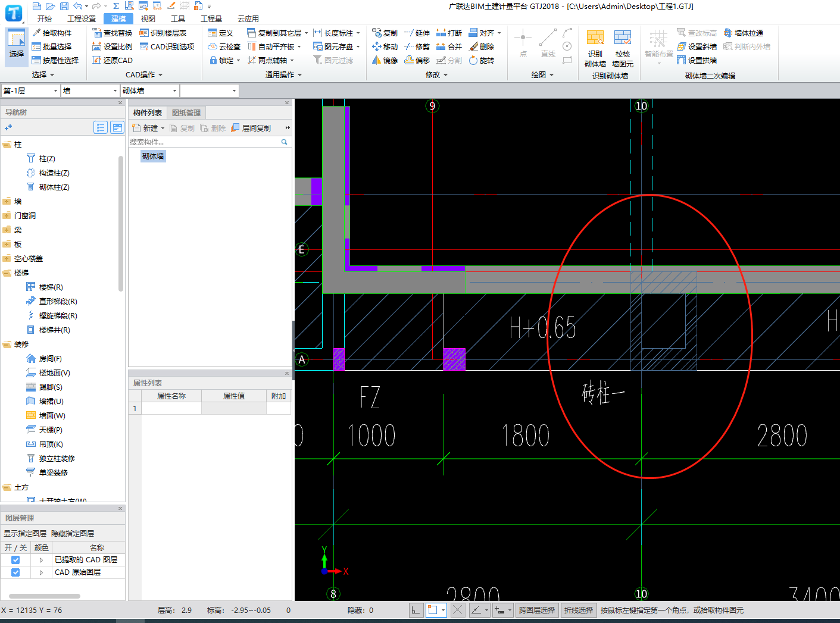Select the 移动 tool
Viewport: 840px width, 623px height.
point(385,46)
